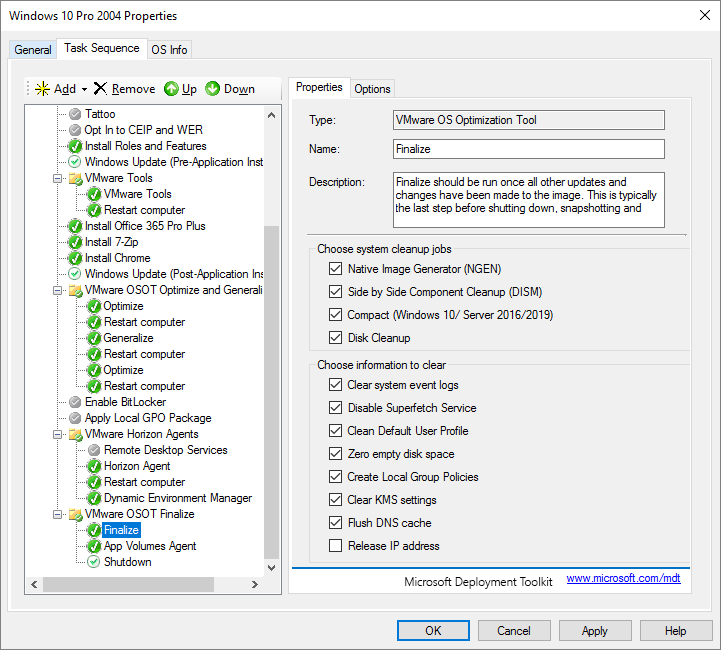
Task: Toggle the Flush DNS cache checkbox
Action: [x=335, y=523]
